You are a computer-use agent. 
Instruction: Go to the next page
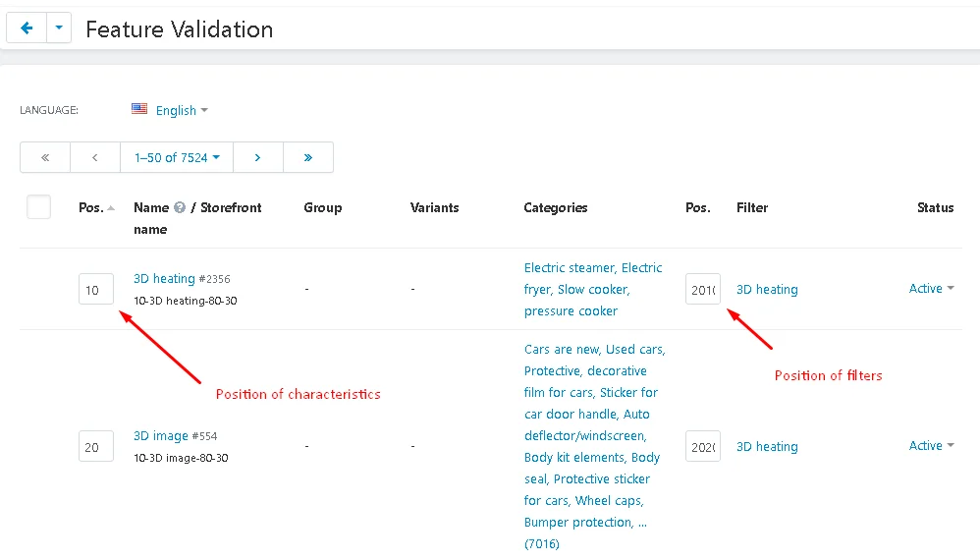pyautogui.click(x=257, y=157)
